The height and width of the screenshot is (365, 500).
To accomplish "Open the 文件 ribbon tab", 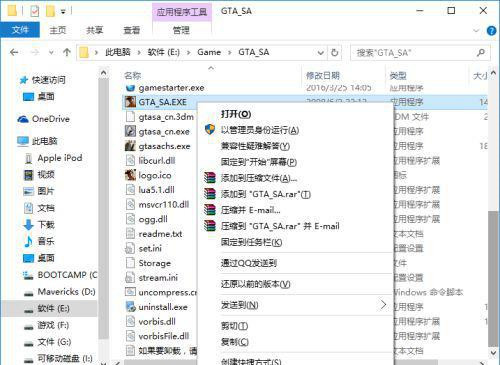I will pyautogui.click(x=20, y=30).
